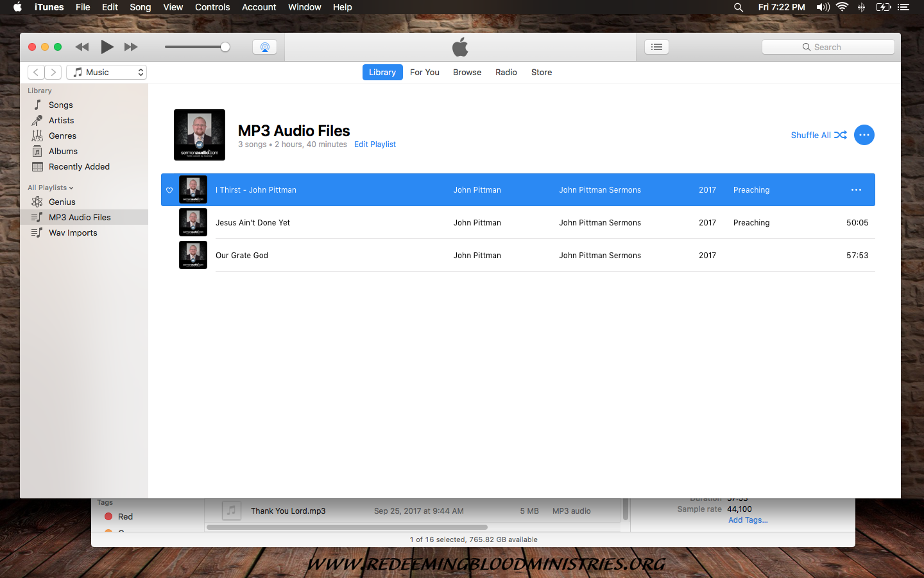Check the battery status icon

coord(884,7)
